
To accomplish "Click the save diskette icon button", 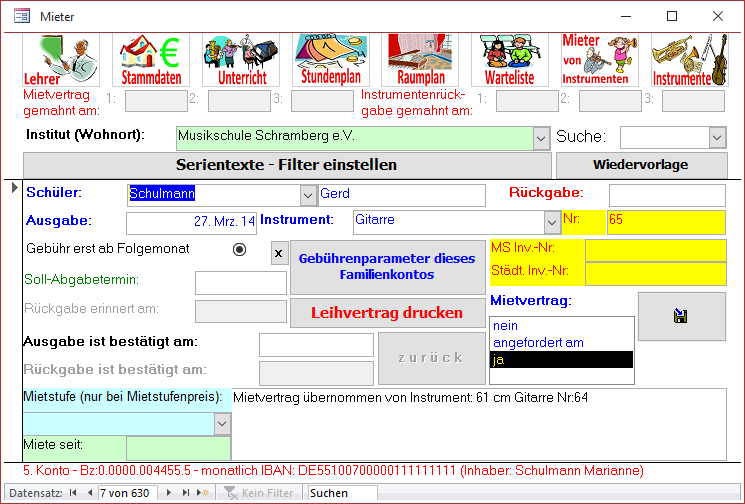I will click(680, 317).
